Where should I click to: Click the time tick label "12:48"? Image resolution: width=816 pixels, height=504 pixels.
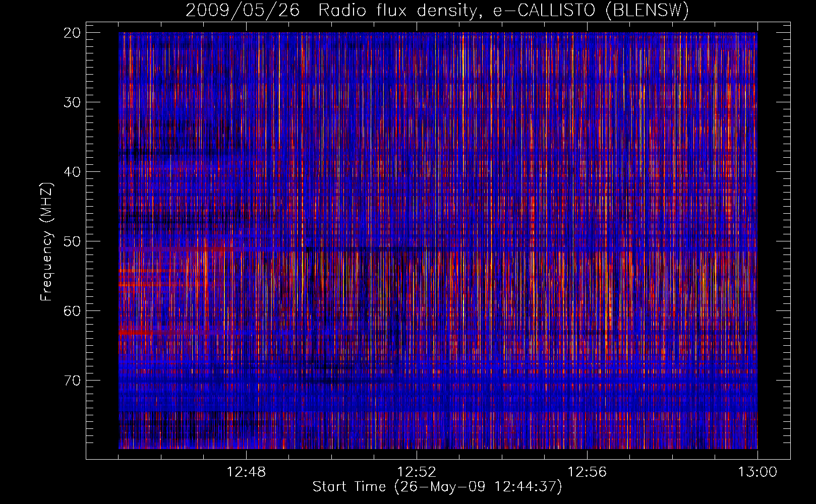(x=247, y=472)
